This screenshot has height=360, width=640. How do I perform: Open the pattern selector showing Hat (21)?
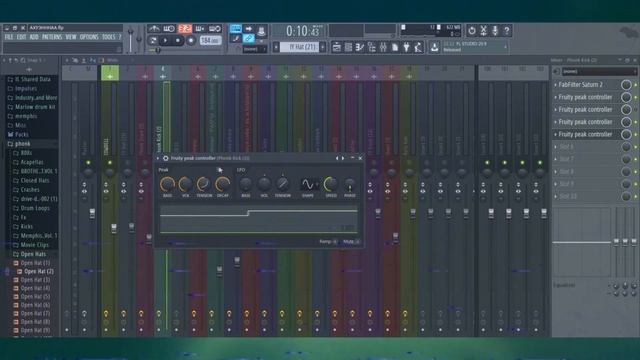[300, 47]
